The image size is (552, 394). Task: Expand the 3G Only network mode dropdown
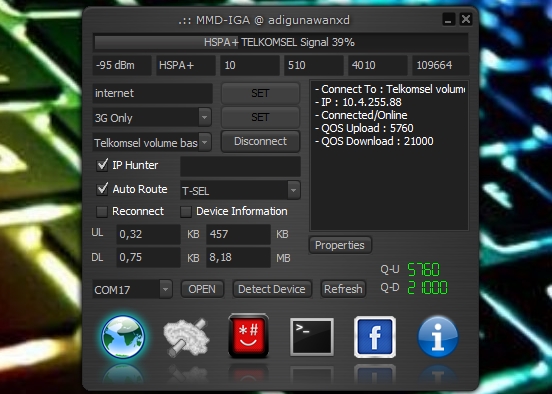[205, 117]
